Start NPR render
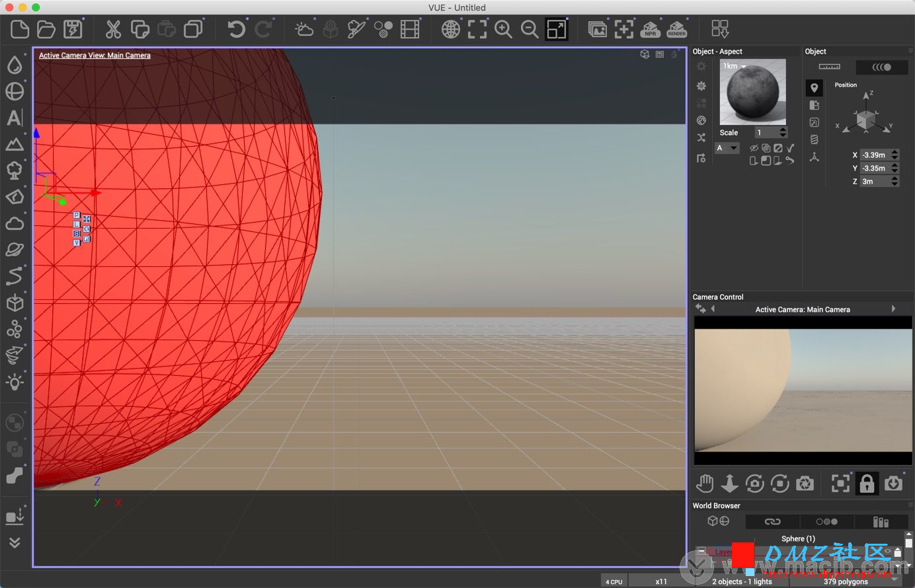Viewport: 915px width, 588px height. (651, 29)
